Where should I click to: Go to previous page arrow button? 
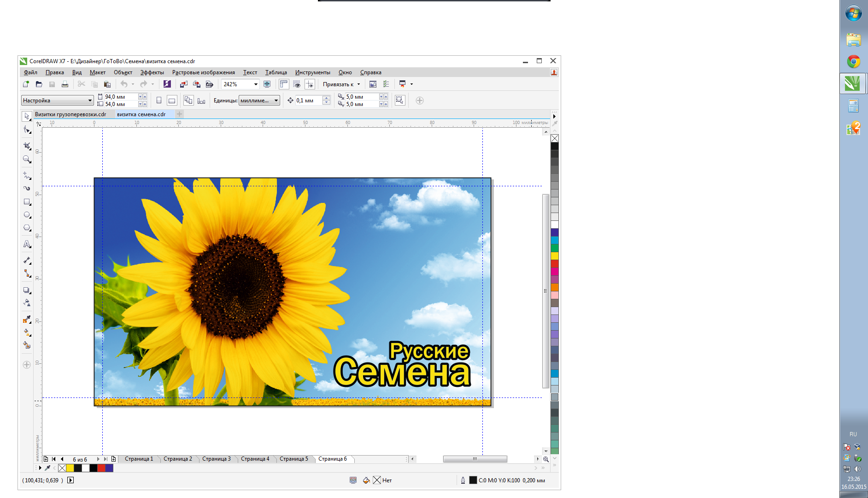tap(62, 459)
